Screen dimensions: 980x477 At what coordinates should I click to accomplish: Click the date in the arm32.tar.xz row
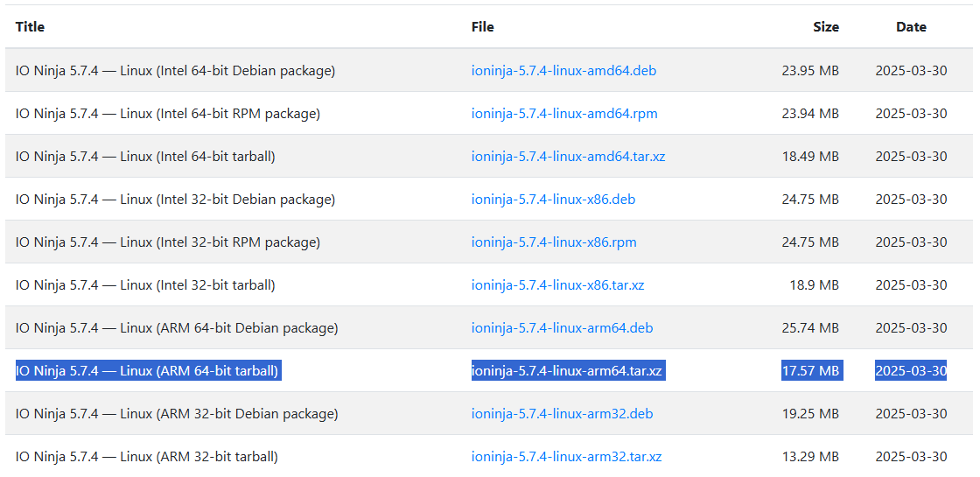911,456
